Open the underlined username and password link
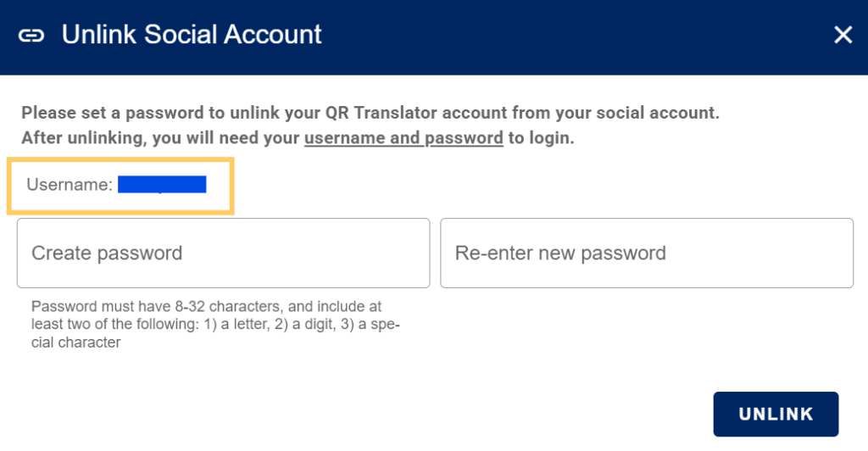868x451 pixels. point(403,137)
